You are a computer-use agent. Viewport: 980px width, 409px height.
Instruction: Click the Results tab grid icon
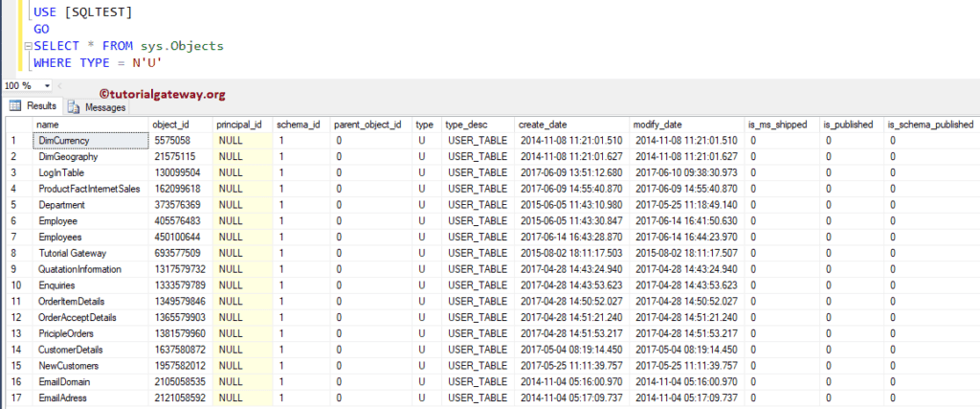click(16, 106)
